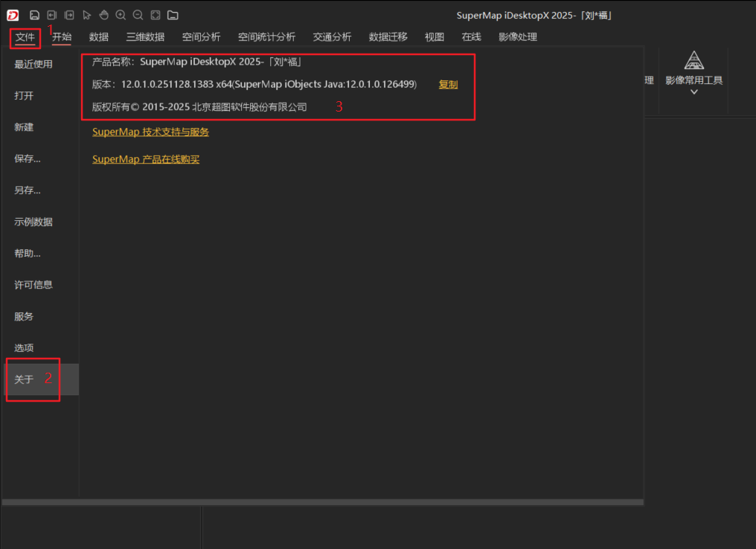Click the 复制 link to copy version
The width and height of the screenshot is (756, 549).
tap(448, 85)
